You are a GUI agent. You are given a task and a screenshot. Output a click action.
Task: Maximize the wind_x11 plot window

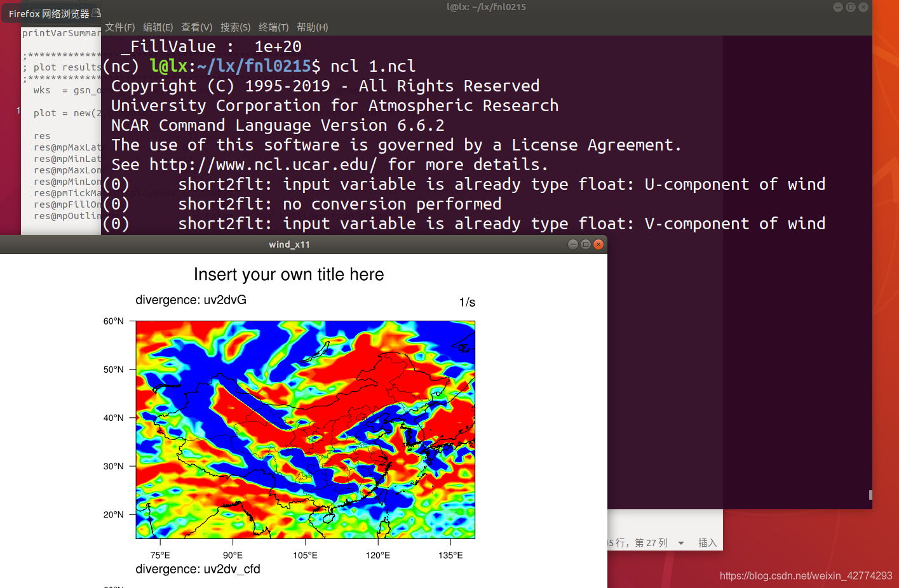pyautogui.click(x=586, y=244)
